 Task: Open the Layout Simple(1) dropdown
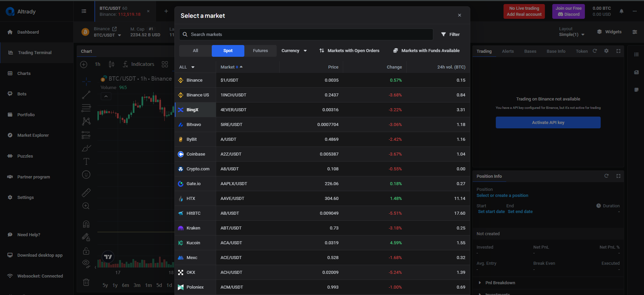572,35
